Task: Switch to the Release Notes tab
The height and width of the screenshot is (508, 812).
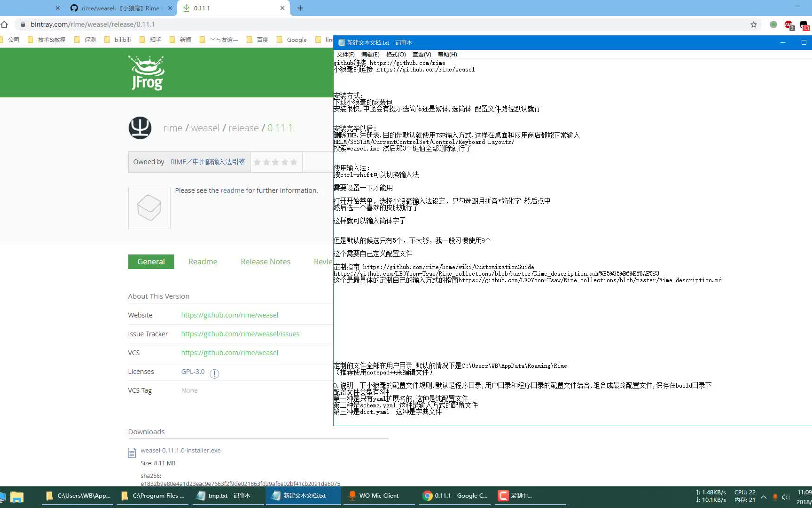Action: pos(265,262)
